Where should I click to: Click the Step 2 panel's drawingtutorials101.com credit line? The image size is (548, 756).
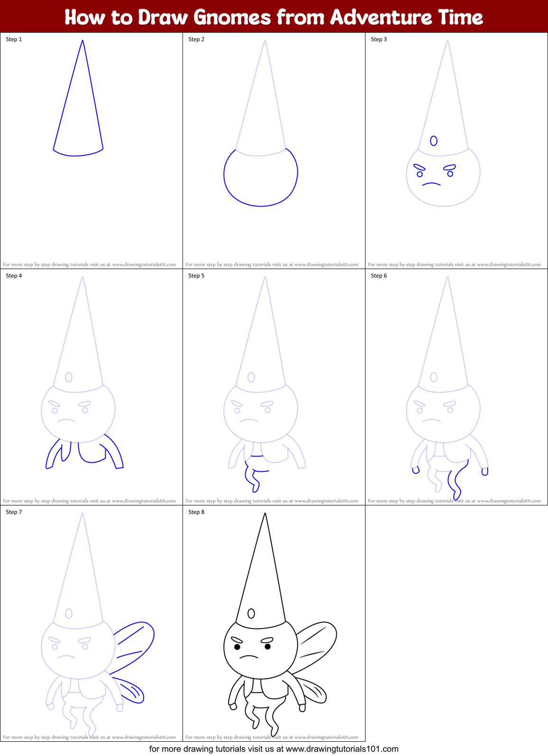click(272, 265)
